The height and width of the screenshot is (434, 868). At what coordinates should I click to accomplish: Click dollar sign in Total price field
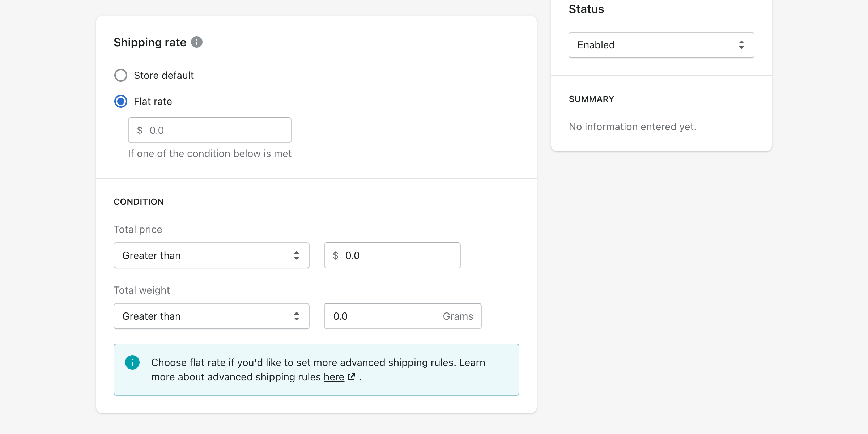336,255
